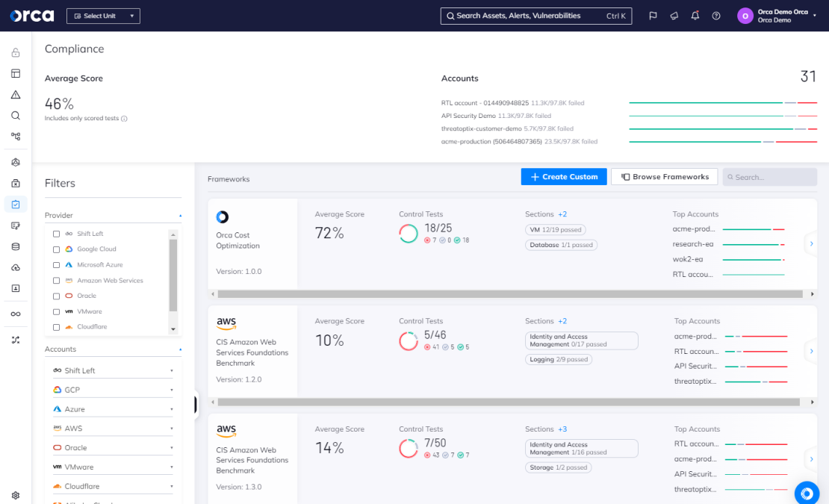Open the notifications bell
The width and height of the screenshot is (829, 504).
tap(695, 16)
